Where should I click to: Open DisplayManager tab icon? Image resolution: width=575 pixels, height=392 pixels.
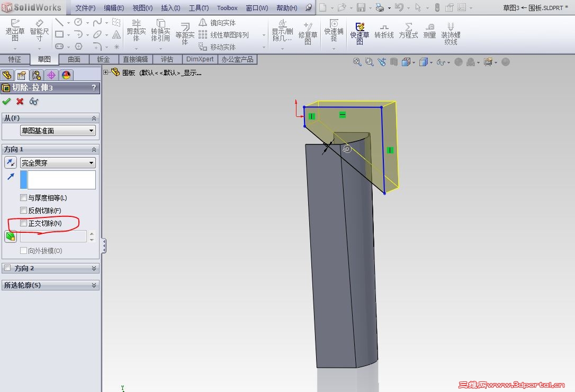coord(66,75)
